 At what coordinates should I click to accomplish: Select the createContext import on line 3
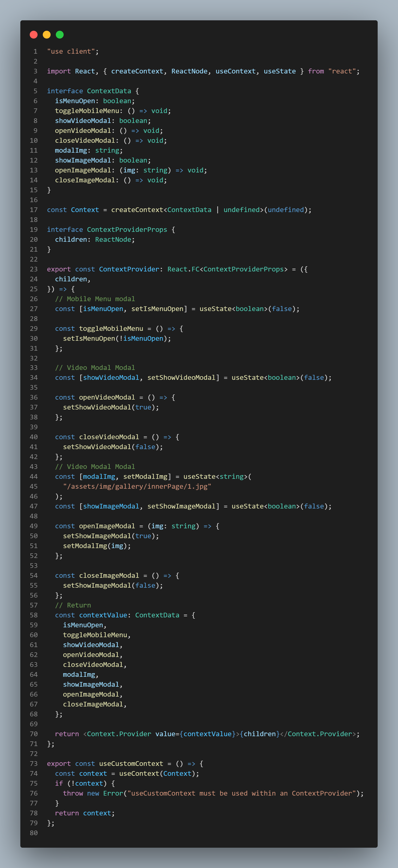tap(137, 71)
